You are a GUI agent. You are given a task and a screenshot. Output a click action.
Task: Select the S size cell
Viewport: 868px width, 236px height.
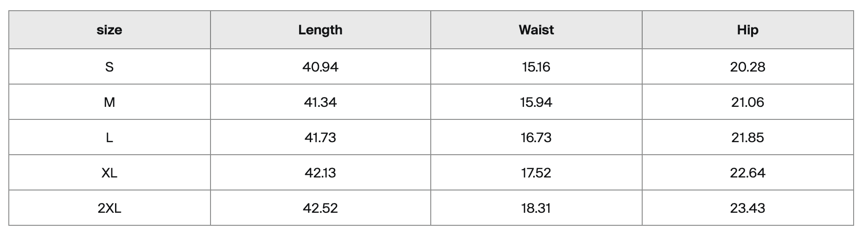(x=109, y=67)
